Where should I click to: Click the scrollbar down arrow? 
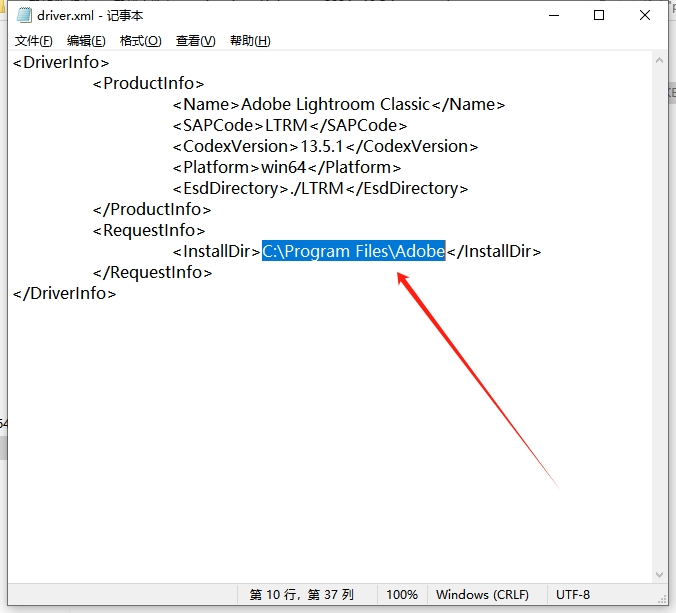point(659,575)
